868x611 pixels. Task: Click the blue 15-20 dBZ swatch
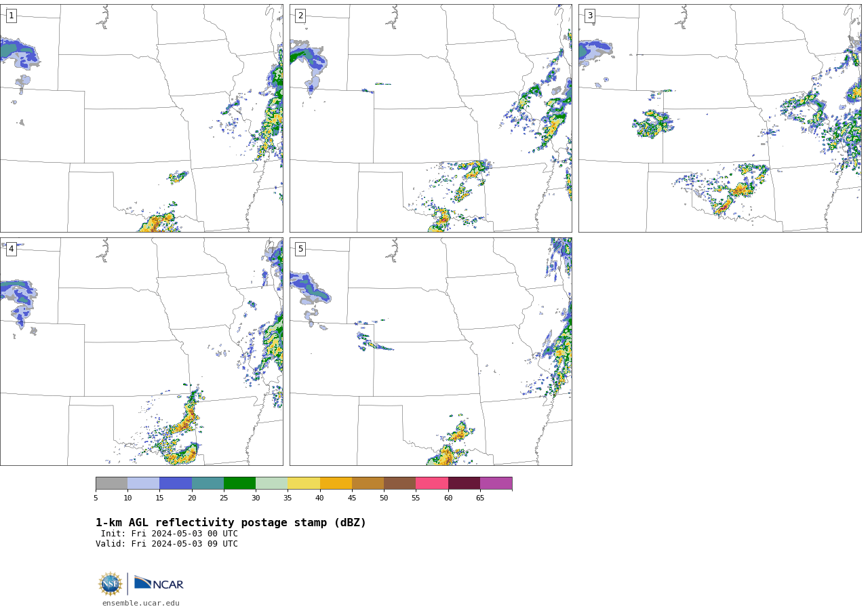click(x=176, y=483)
